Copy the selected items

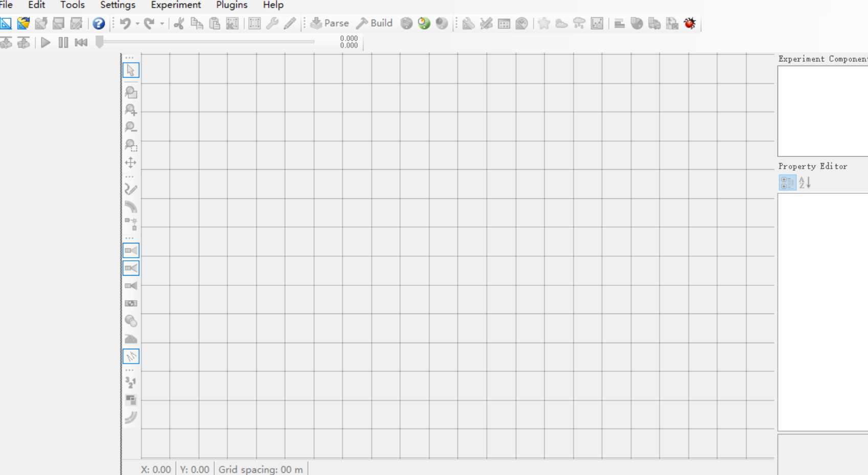click(x=197, y=24)
